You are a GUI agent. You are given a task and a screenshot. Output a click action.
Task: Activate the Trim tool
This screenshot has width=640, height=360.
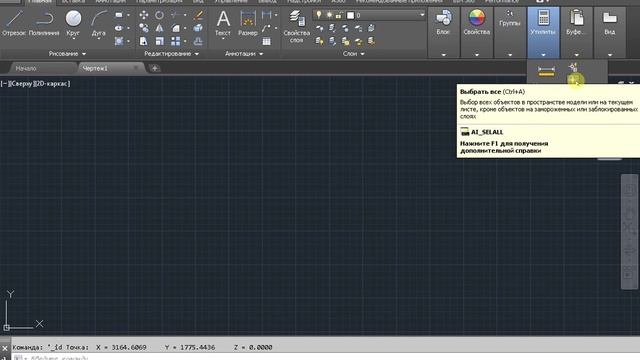pos(175,15)
